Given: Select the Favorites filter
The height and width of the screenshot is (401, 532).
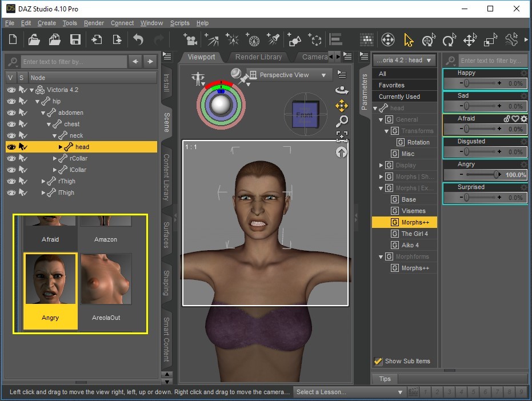Looking at the screenshot, I should coord(405,85).
